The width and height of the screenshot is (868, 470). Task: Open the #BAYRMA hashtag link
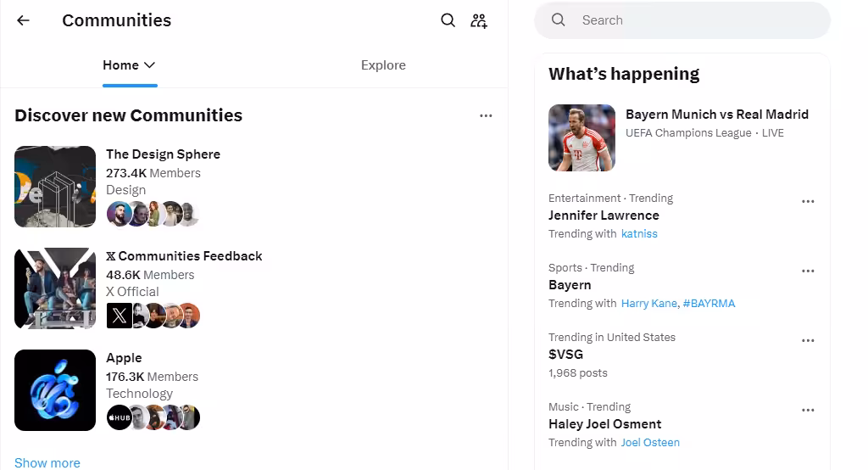point(709,303)
